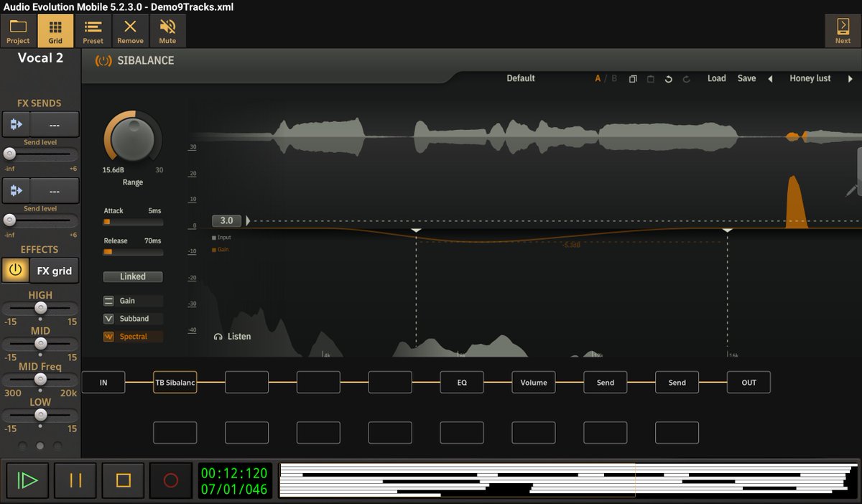The image size is (862, 504).
Task: Click the 3.0 threshold value field
Action: (x=226, y=221)
